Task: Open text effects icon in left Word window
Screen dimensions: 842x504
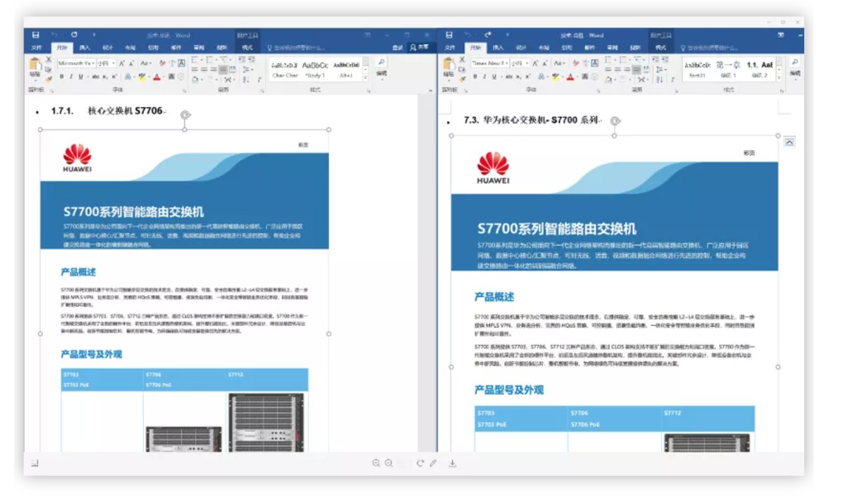Action: 128,77
